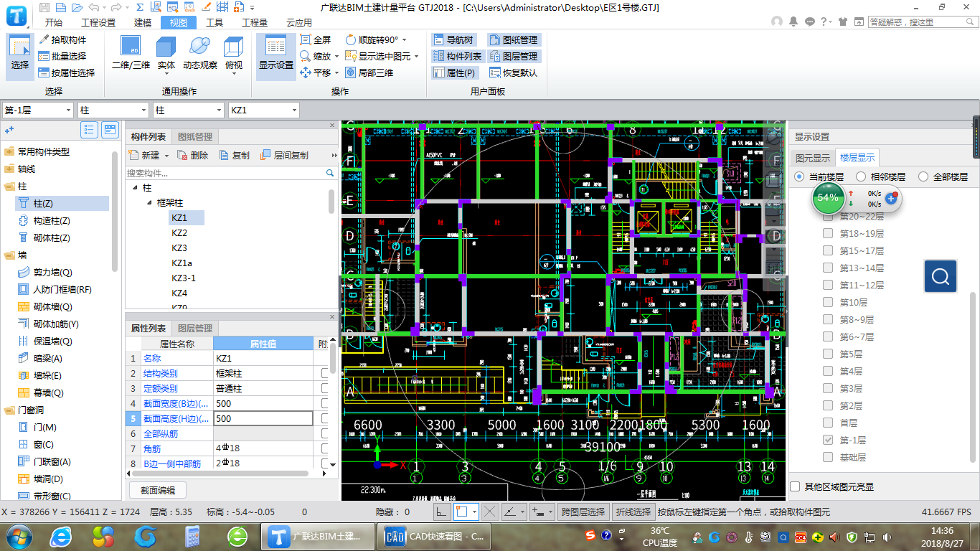Screen dimensions: 980x551
Task: Check the 第5层 floor checkbox
Action: click(x=828, y=354)
